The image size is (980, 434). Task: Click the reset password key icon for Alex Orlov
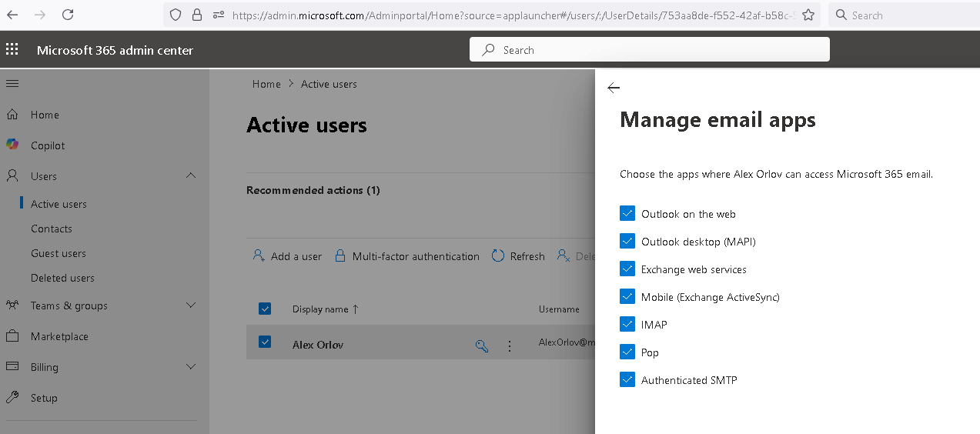coord(482,346)
